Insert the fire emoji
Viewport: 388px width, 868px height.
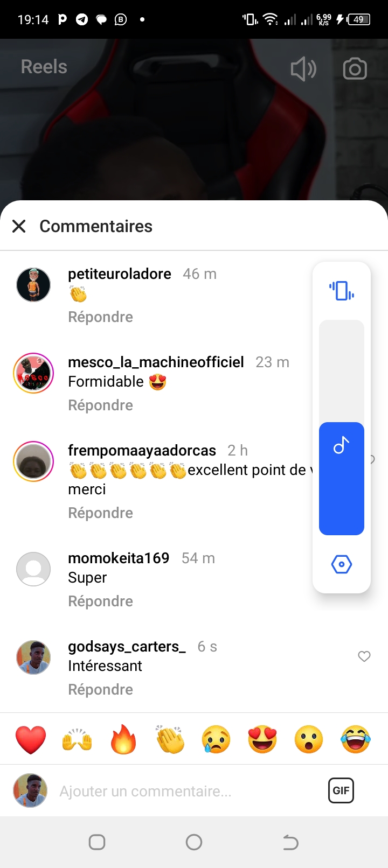tap(123, 739)
